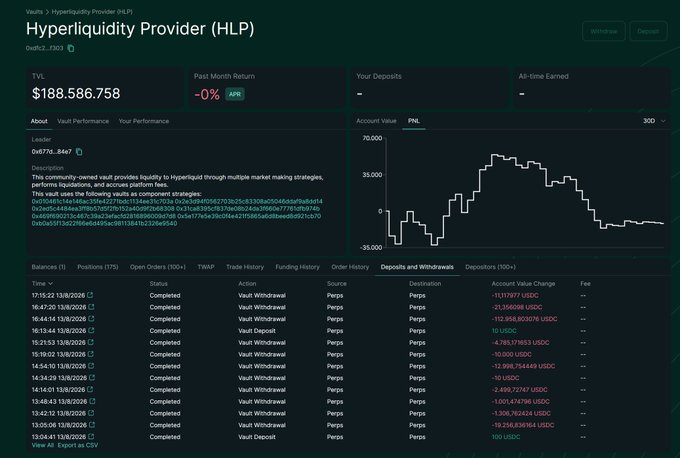Image resolution: width=680 pixels, height=458 pixels.
Task: Open explorer link for 16:44:14 transaction
Action: [x=91, y=319]
